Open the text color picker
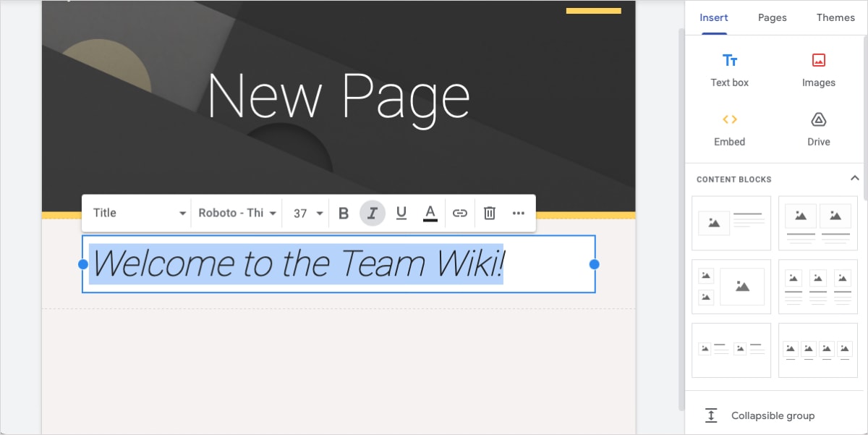Screen dimensions: 868x435 click(x=430, y=213)
